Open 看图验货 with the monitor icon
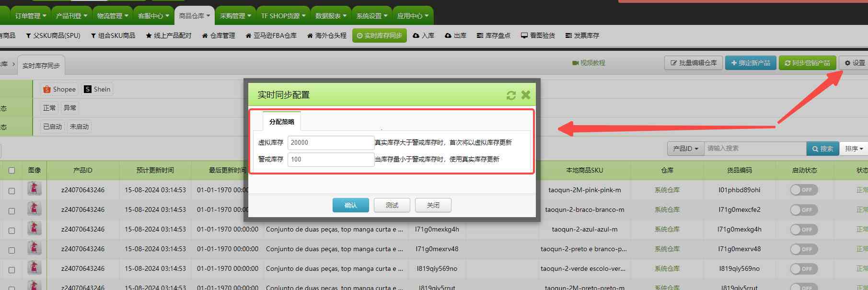This screenshot has height=290, width=868. (538, 35)
